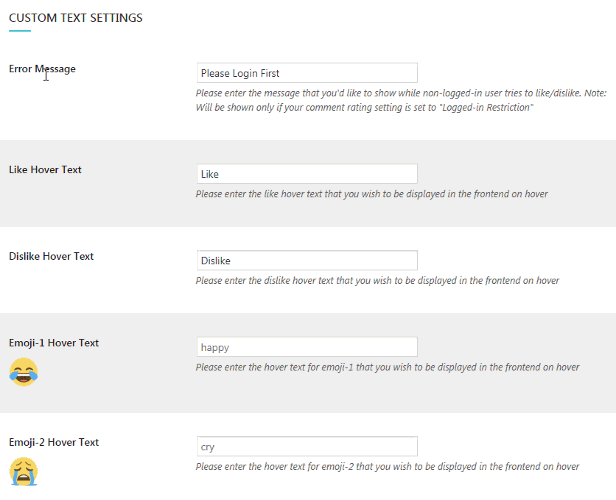Click the crying emoji-2 icon
616x500 pixels.
[24, 471]
